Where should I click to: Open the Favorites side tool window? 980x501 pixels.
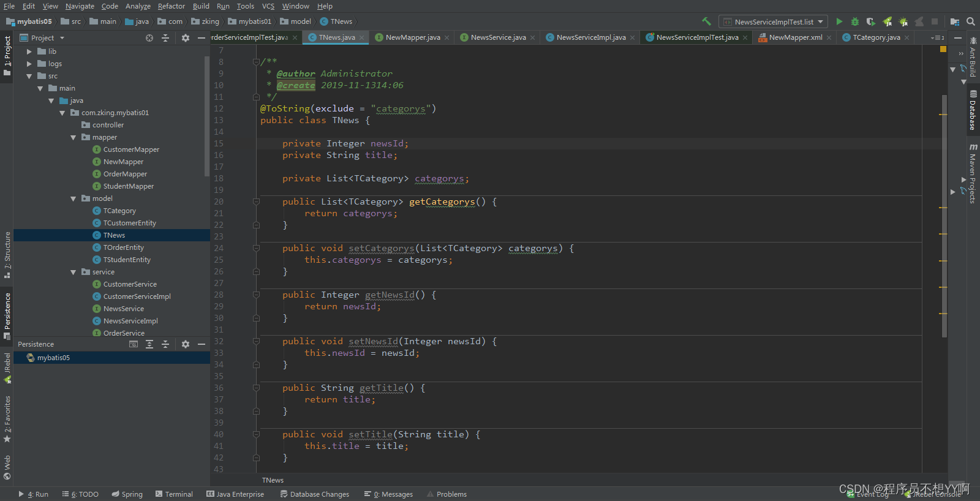[7, 419]
